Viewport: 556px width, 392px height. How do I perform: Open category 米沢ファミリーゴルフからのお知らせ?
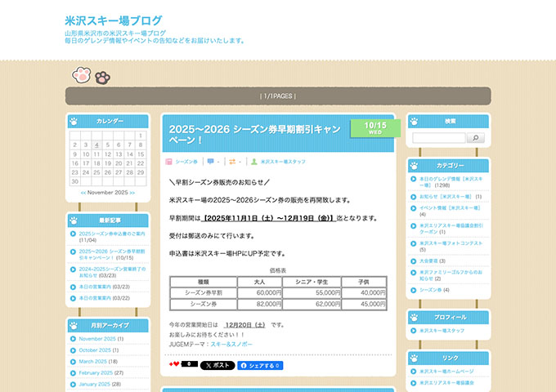click(451, 275)
